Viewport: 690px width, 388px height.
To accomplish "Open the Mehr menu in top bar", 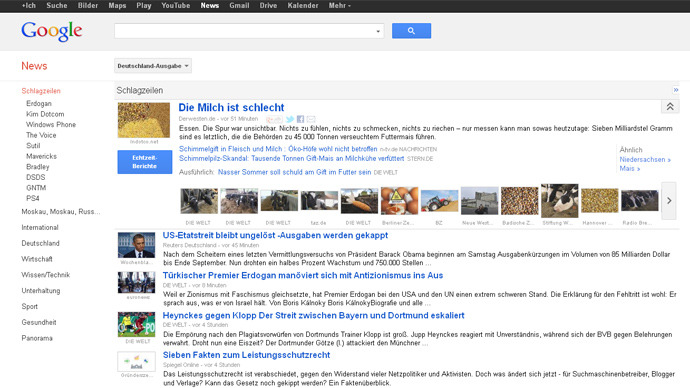I will 340,6.
